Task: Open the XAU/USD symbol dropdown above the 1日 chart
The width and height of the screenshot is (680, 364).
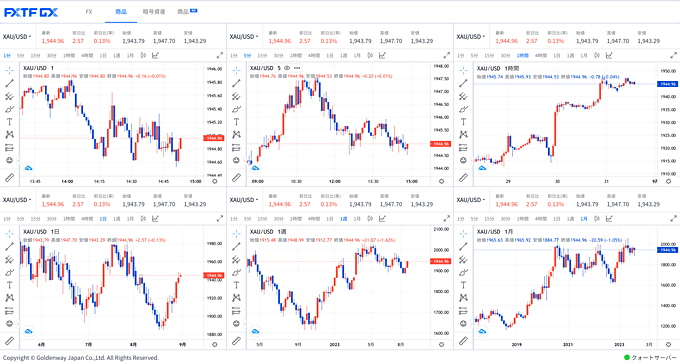Action: point(17,200)
